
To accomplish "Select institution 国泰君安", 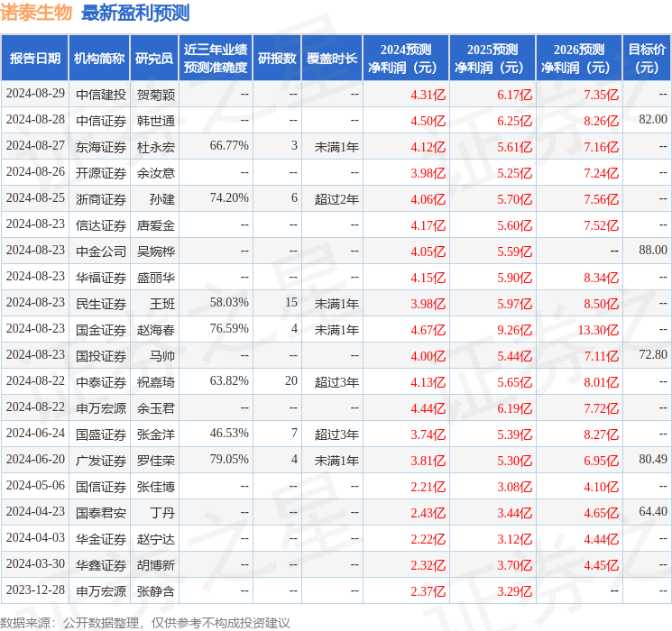I will [x=101, y=513].
